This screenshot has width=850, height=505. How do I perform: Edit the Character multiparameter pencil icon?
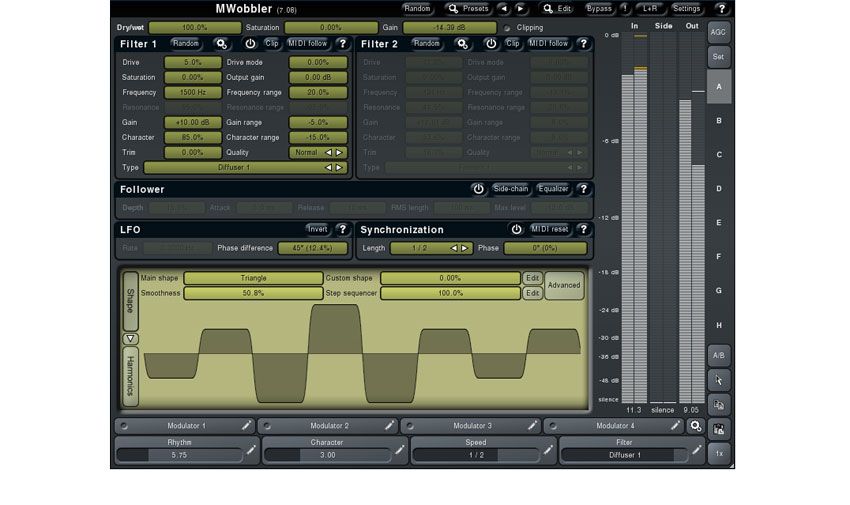tap(400, 450)
